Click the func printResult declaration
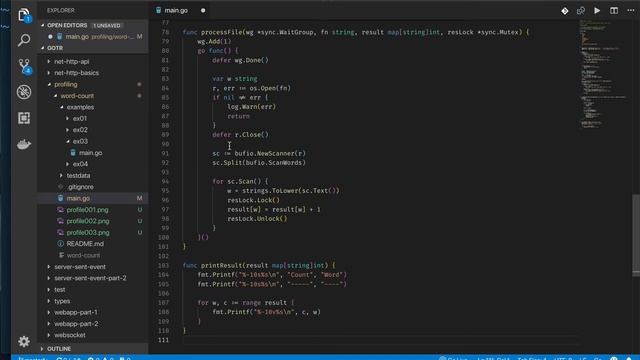This screenshot has height=360, width=640. pos(259,265)
